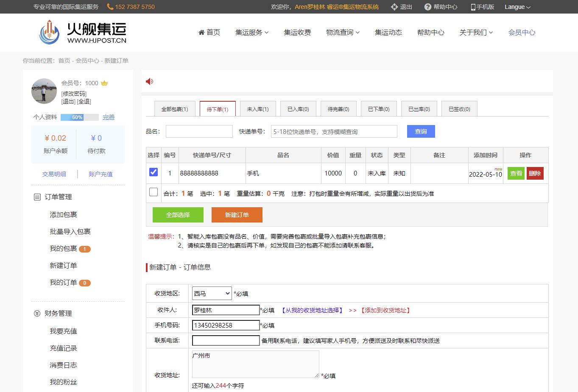Click the green 全部选择 button
The image size is (578, 392).
(x=178, y=215)
